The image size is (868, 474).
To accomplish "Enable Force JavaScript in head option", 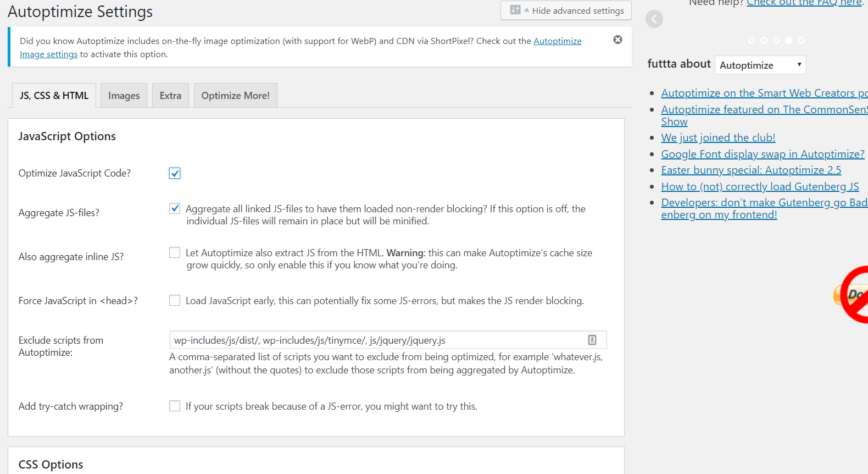I will point(175,300).
